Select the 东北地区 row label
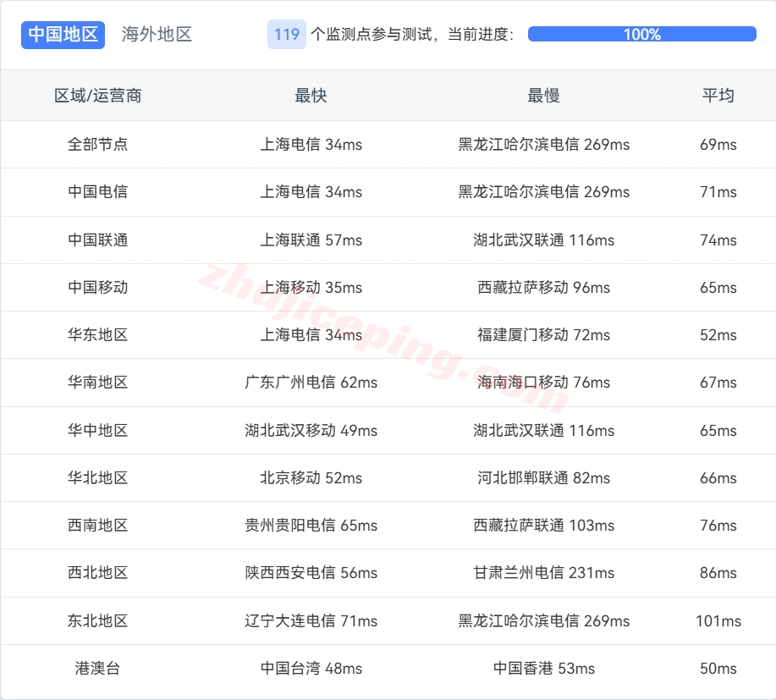776x700 pixels. 98,620
